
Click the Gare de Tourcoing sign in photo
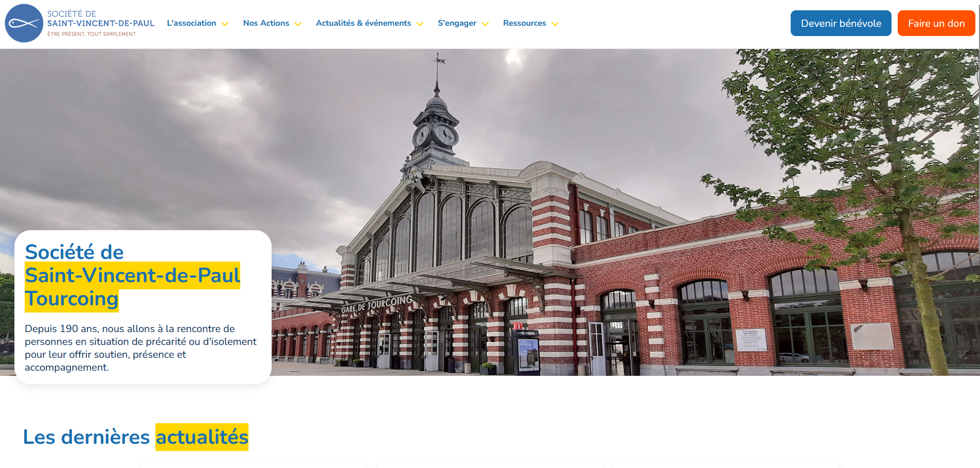pos(377,304)
